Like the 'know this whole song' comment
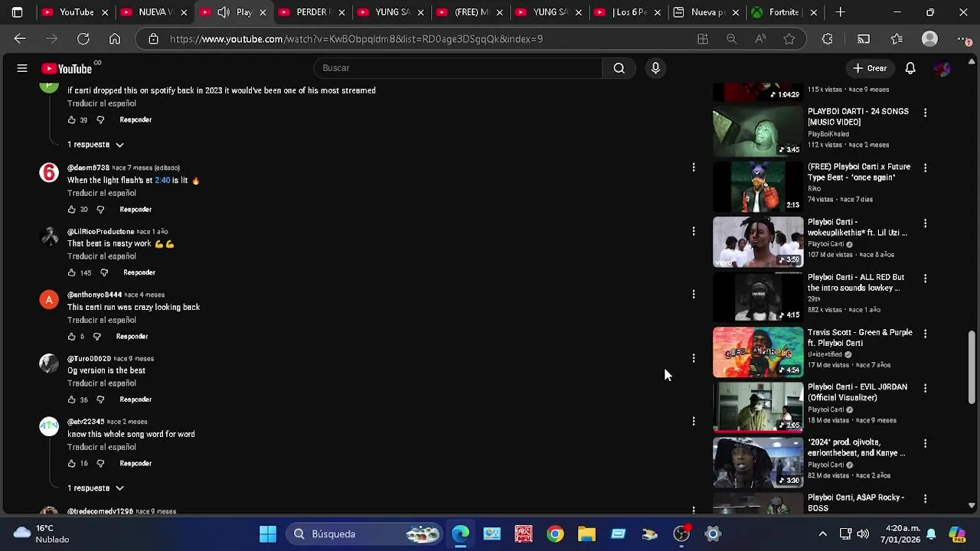 click(71, 463)
